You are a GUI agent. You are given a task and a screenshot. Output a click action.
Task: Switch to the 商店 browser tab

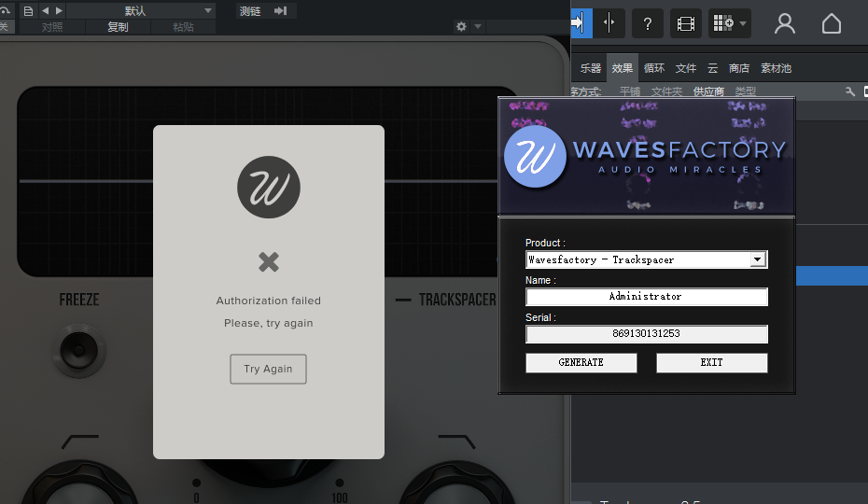[x=739, y=68]
